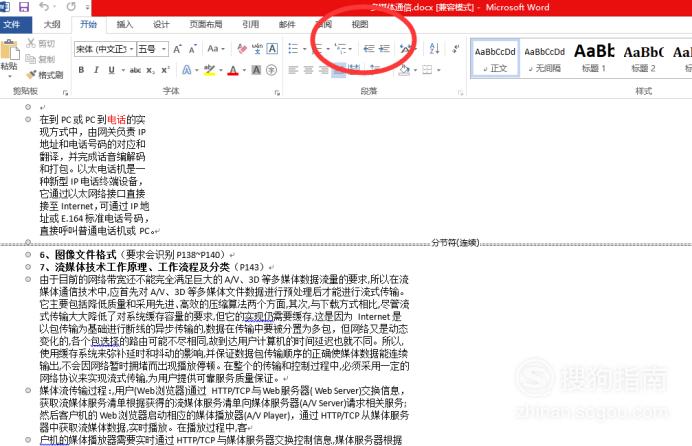Clear all formatting with the eraser icon
This screenshot has width=692, height=446.
pos(241,49)
